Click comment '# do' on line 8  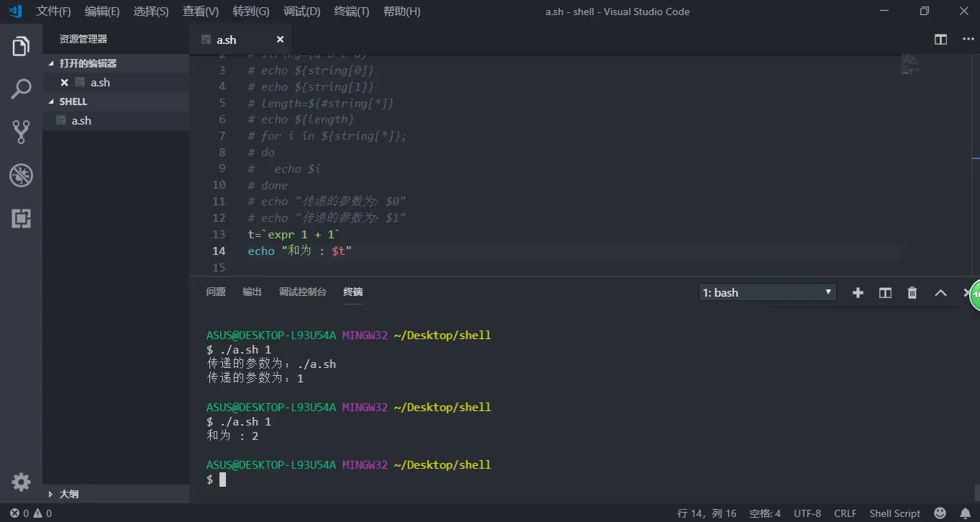pyautogui.click(x=261, y=153)
